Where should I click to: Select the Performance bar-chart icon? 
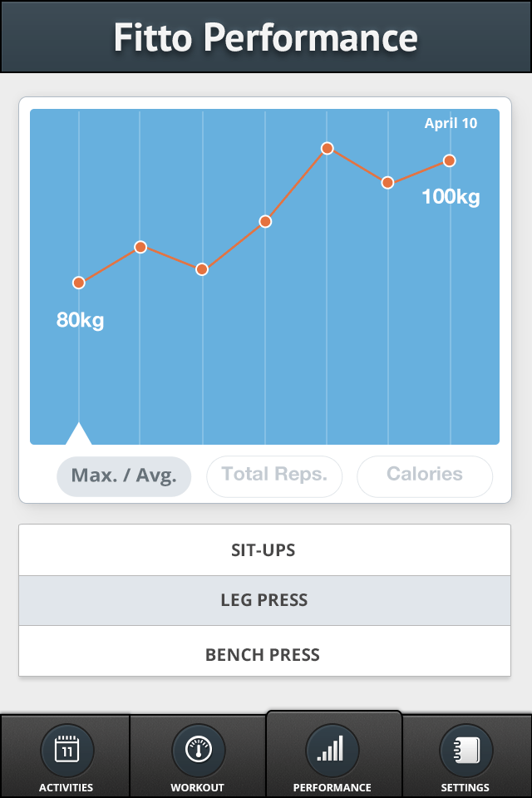(x=332, y=751)
